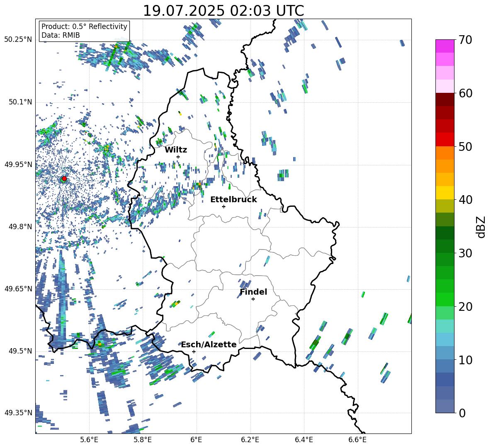Click the 0 tick on colorbar

click(462, 413)
